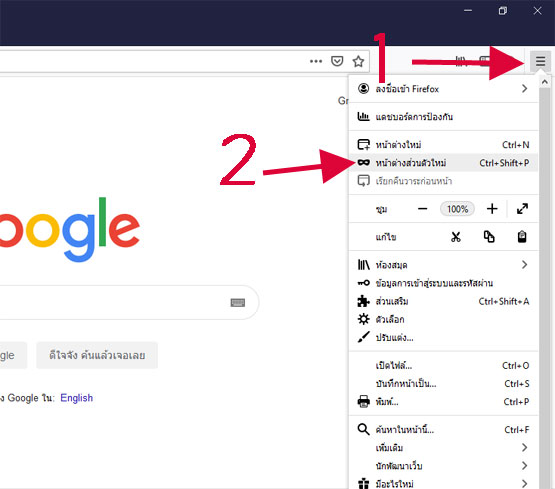This screenshot has height=489, width=555.
Task: Click the Cut scissors icon
Action: (456, 237)
